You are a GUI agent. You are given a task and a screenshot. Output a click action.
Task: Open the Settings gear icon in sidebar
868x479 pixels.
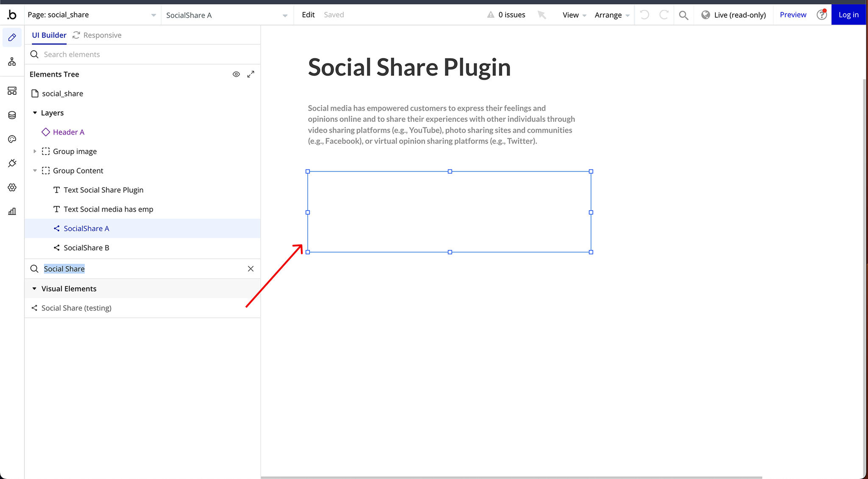[x=12, y=187]
